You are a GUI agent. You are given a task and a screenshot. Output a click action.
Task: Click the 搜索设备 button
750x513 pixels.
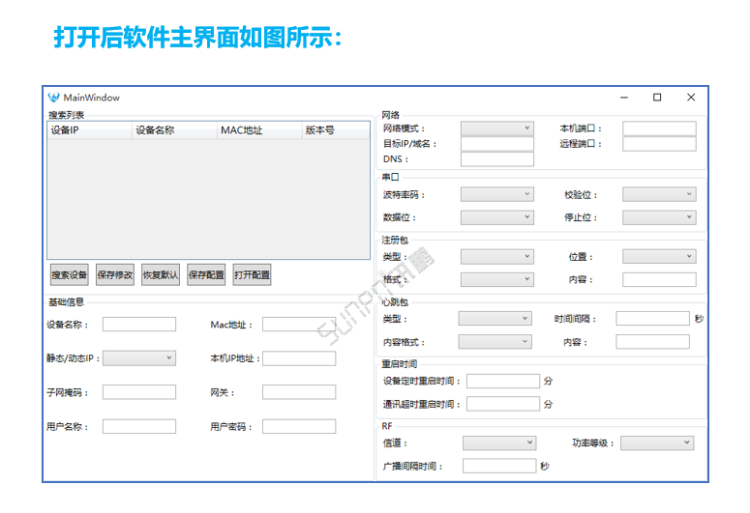(x=69, y=275)
